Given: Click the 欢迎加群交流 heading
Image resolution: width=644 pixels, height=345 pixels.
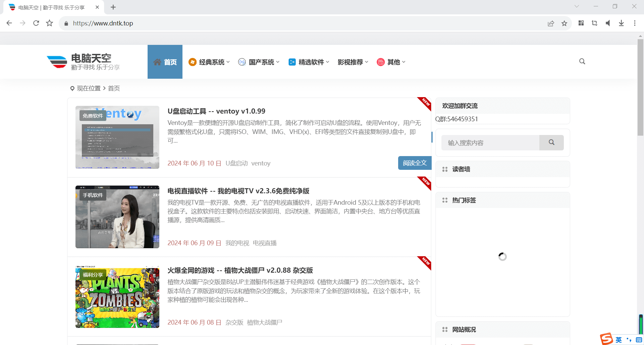Looking at the screenshot, I should [x=460, y=106].
